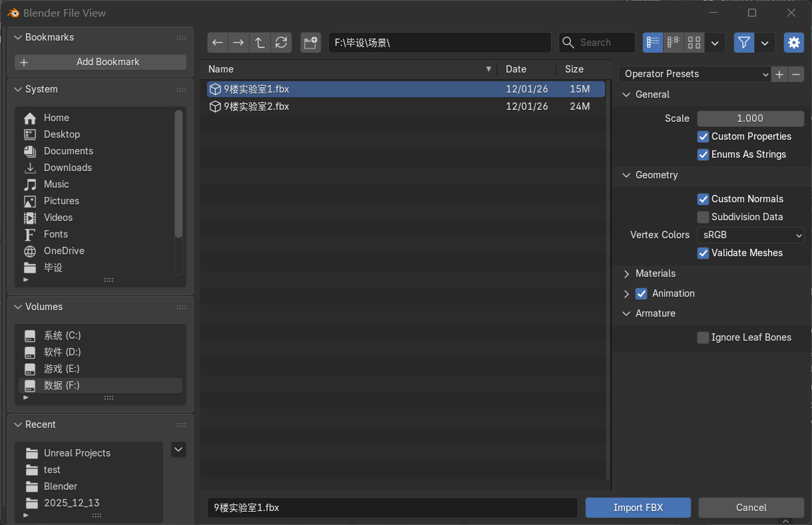Screen dimensions: 812x525
Task: Click Add Bookmark button
Action: tap(101, 62)
